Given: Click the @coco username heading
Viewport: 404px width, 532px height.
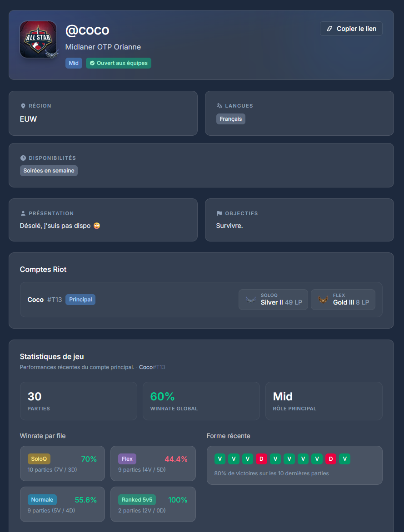Looking at the screenshot, I should 87,30.
